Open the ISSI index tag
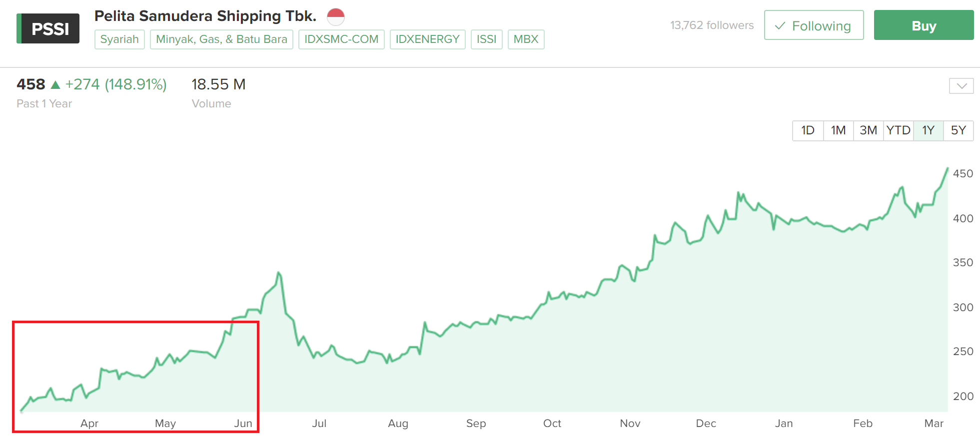Screen dimensions: 980x441 486,39
